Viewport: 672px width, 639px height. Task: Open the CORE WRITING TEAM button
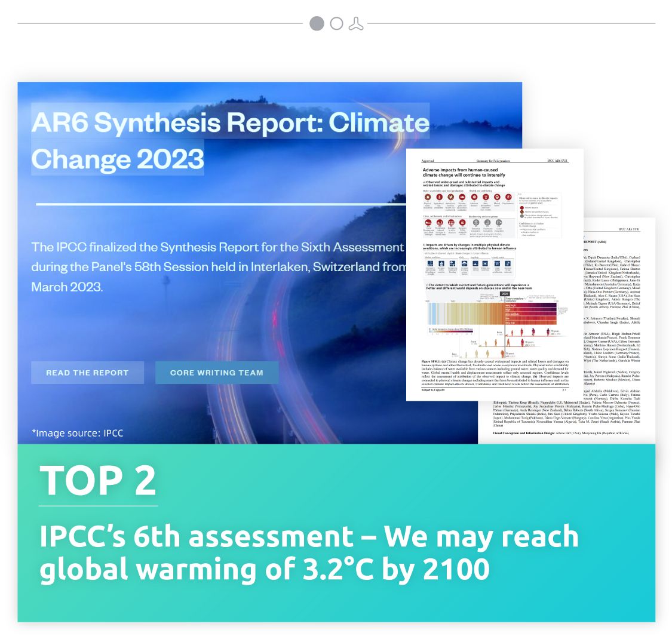(x=216, y=373)
